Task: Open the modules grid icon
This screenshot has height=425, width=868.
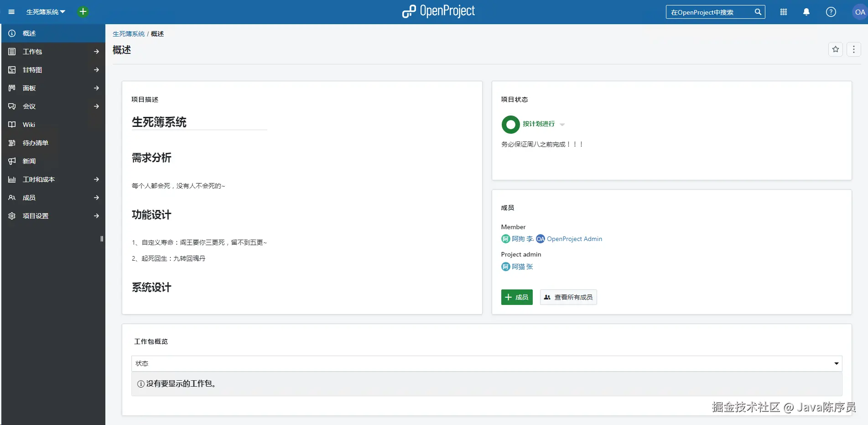Action: click(784, 12)
